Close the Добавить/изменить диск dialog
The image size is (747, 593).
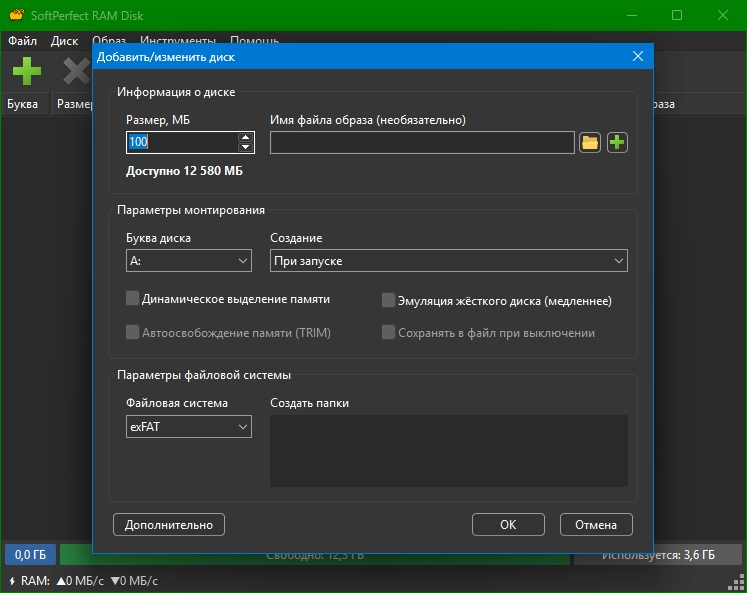(638, 56)
